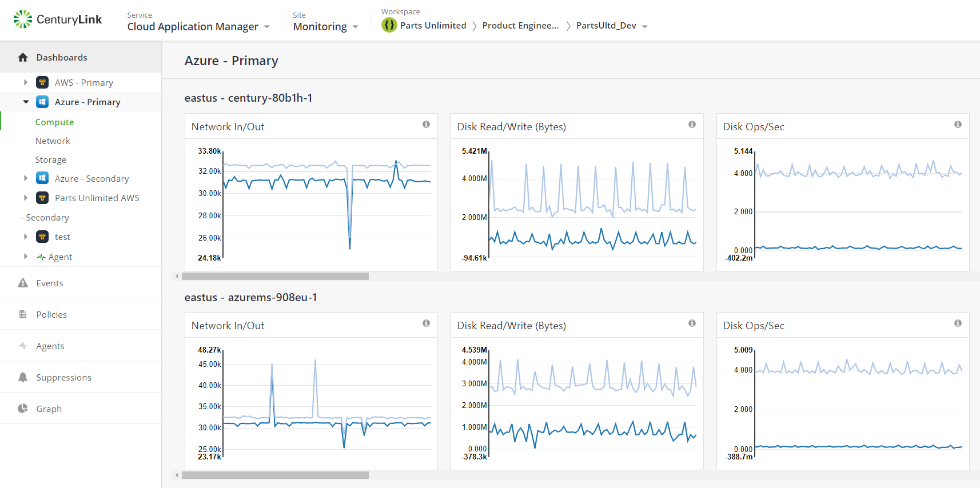Click the Azure - Secondary Windows icon

[42, 178]
